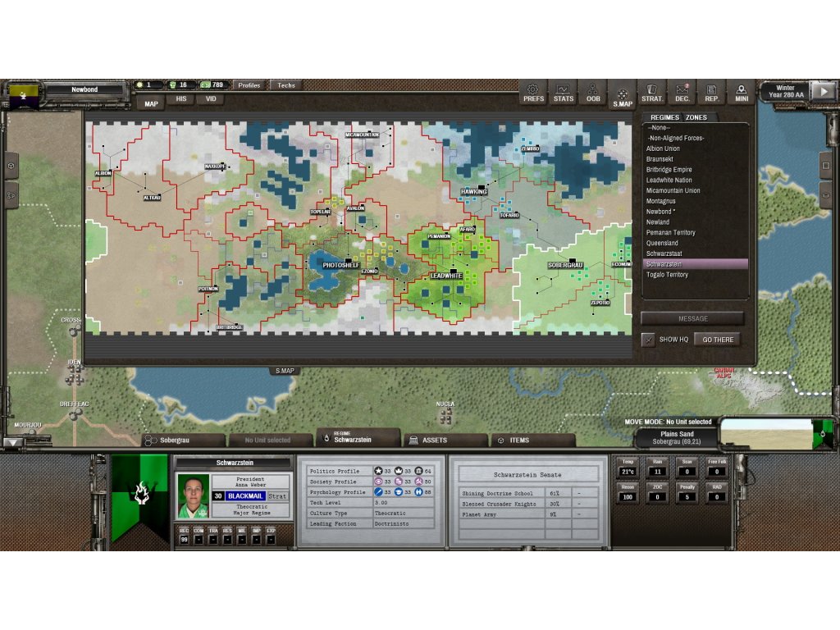
Task: Open the Profiles tab
Action: pos(249,85)
